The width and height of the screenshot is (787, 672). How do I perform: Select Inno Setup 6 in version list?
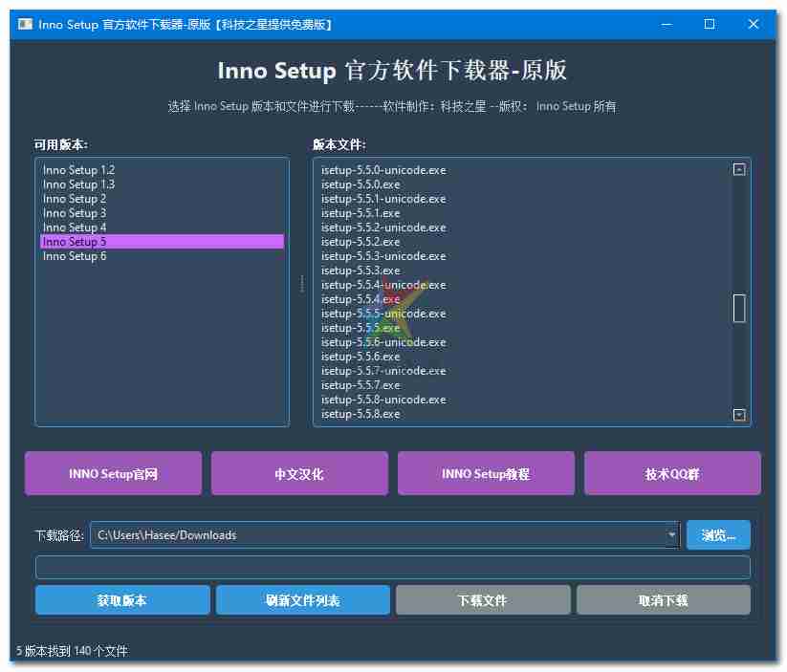(75, 256)
